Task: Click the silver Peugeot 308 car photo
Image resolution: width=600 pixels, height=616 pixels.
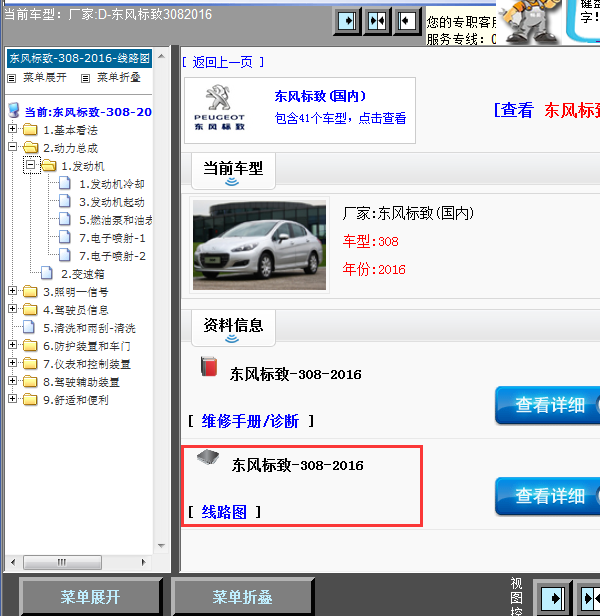Action: 259,245
